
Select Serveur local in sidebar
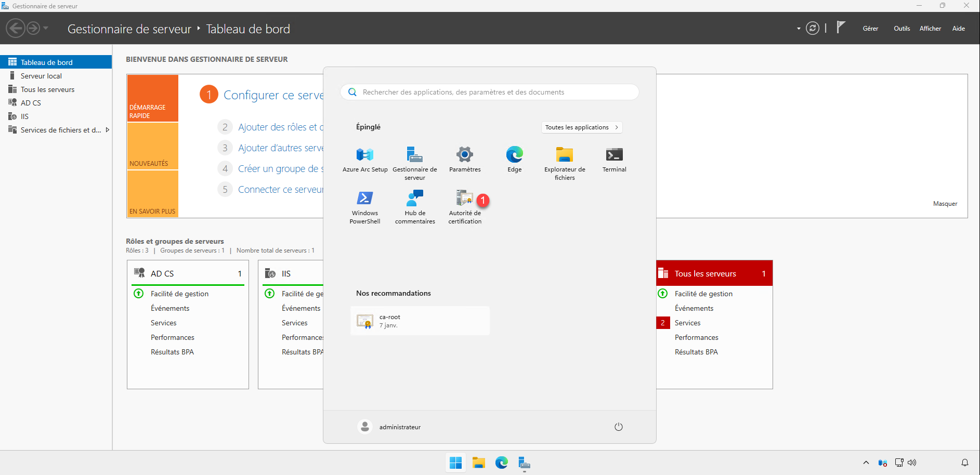(x=41, y=76)
